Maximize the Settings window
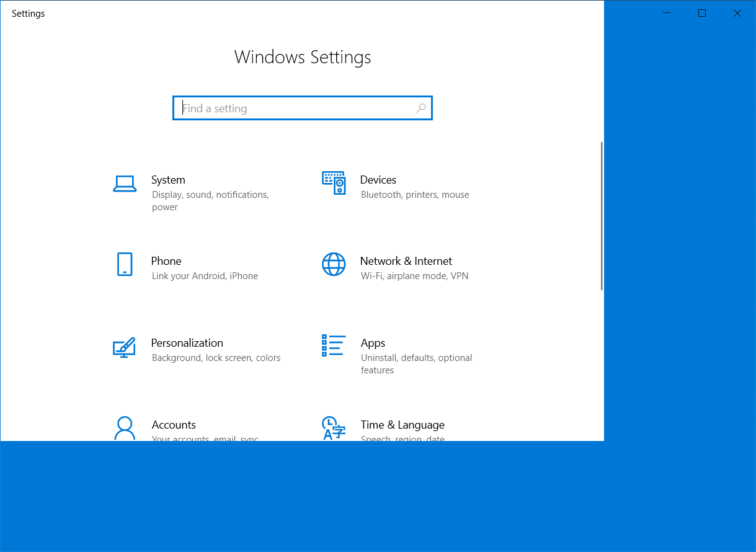Screen dimensions: 756x552 702,13
